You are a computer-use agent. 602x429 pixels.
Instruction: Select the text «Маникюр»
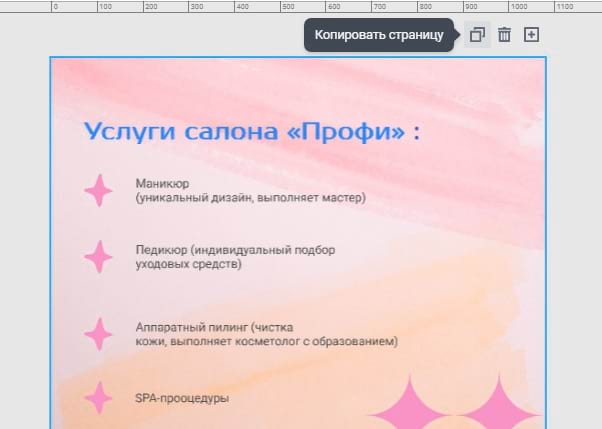[162, 184]
